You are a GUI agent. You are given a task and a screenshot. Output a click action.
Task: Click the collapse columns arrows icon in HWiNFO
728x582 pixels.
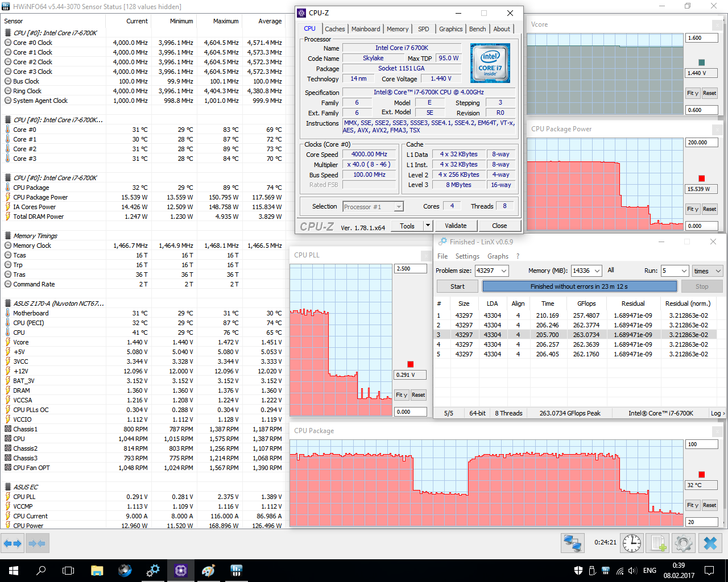point(37,543)
